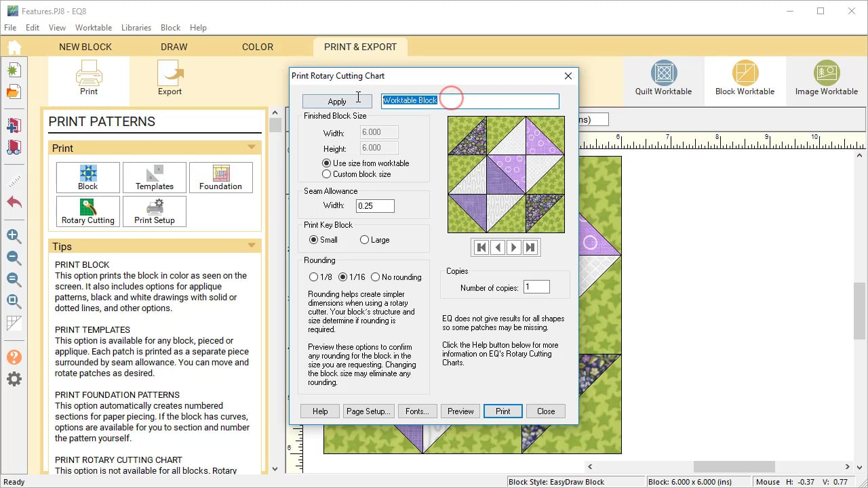Click the Print ribbon icon
The image size is (868, 488).
click(89, 78)
